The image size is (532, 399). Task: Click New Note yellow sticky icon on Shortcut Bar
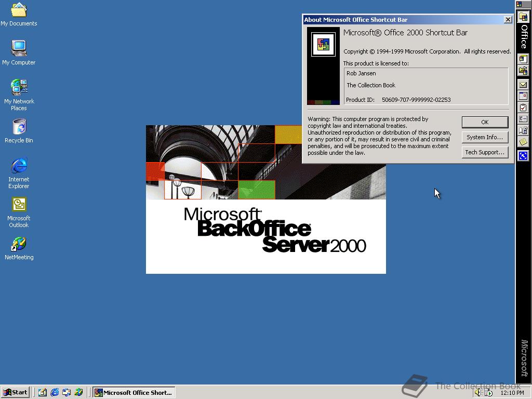click(x=523, y=142)
